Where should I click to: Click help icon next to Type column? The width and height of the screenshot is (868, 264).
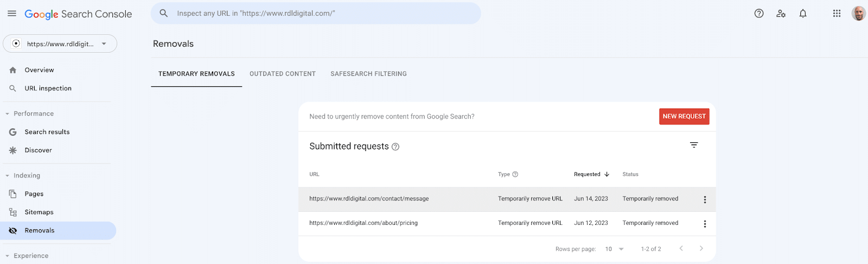[515, 174]
